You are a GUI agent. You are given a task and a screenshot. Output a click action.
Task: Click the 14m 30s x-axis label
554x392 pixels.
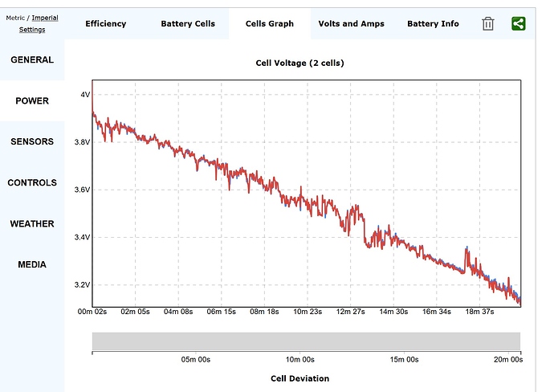point(393,312)
